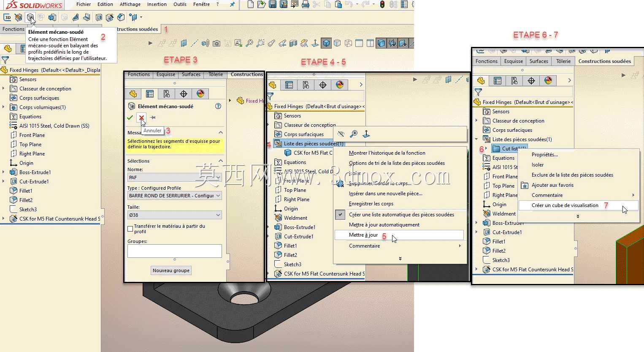Choose Enregistrer les corps
Viewport: 644px width, 352px height.
(x=371, y=204)
